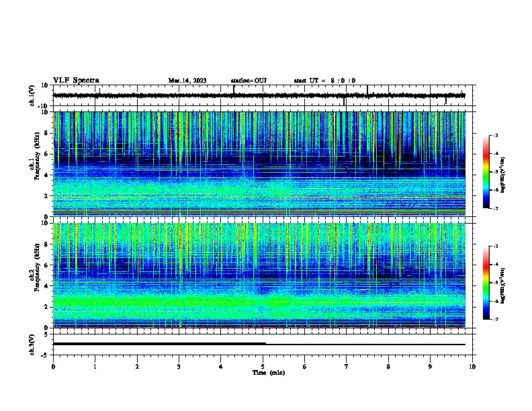Image resolution: width=532 pixels, height=411 pixels.
Task: Click time axis tick label "3"
Action: point(179,367)
